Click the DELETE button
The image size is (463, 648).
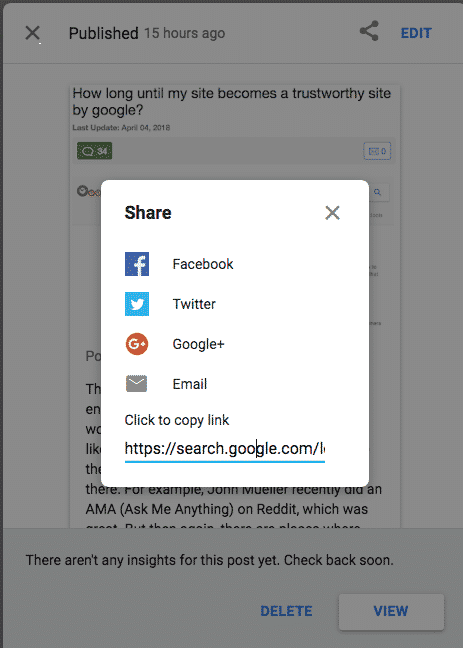286,611
